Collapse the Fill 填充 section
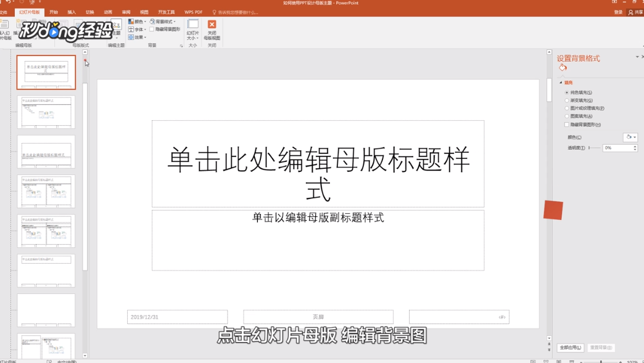 coord(561,83)
